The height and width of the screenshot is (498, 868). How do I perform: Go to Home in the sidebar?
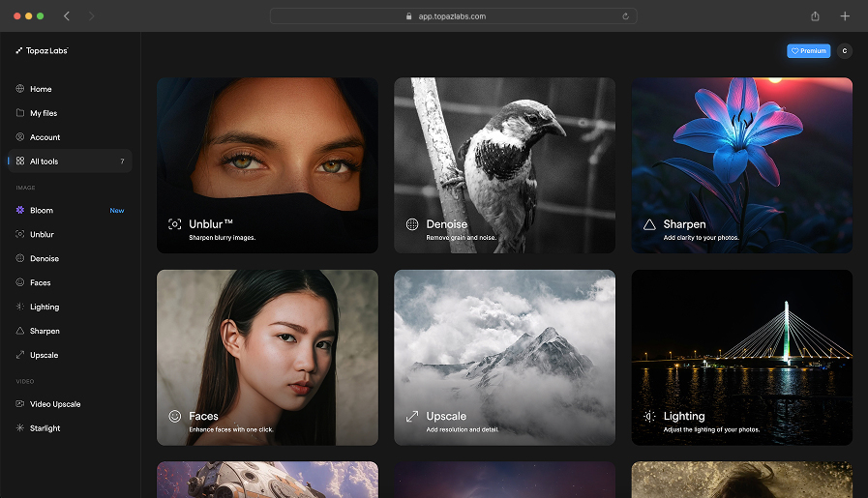70,89
